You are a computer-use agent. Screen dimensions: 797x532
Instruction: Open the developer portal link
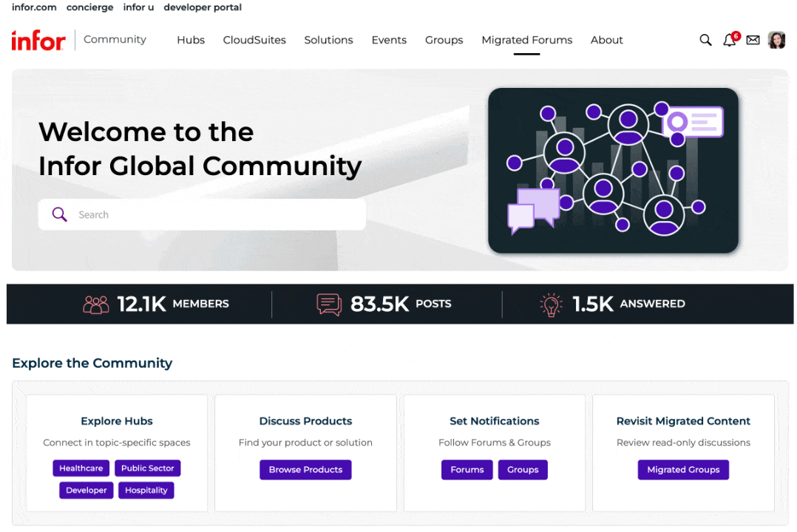point(203,7)
